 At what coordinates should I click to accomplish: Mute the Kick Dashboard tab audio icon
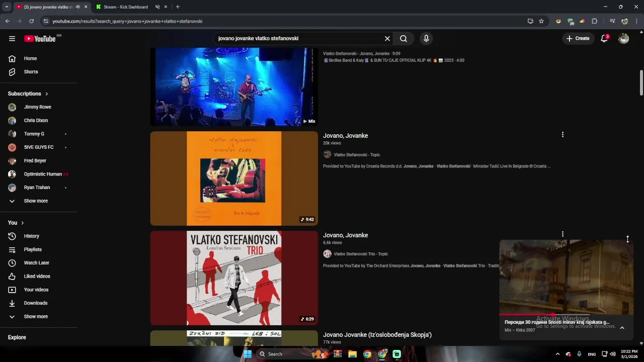(157, 7)
